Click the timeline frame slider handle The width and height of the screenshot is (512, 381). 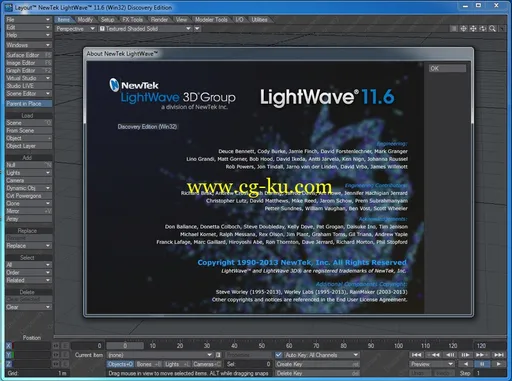[125, 346]
